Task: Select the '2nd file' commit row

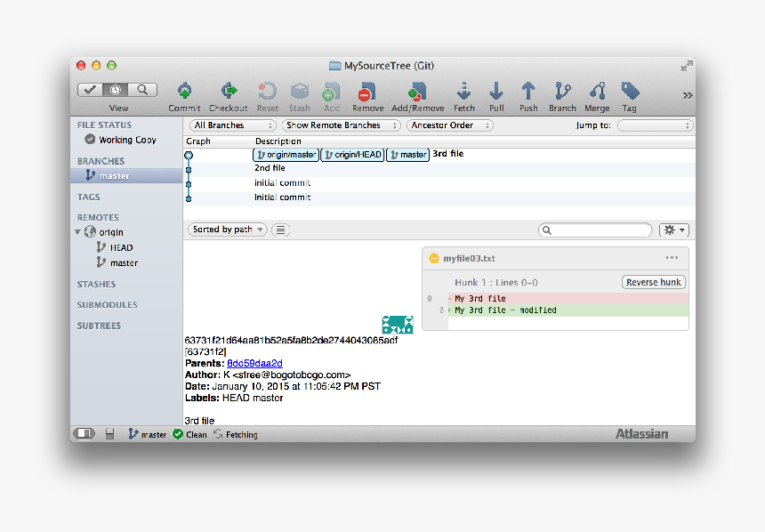Action: (439, 168)
